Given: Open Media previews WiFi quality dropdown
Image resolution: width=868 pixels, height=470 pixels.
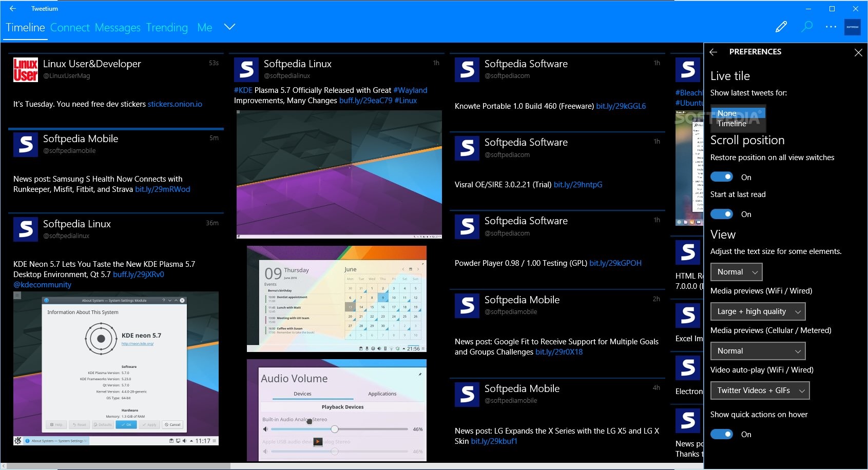Looking at the screenshot, I should coord(758,311).
